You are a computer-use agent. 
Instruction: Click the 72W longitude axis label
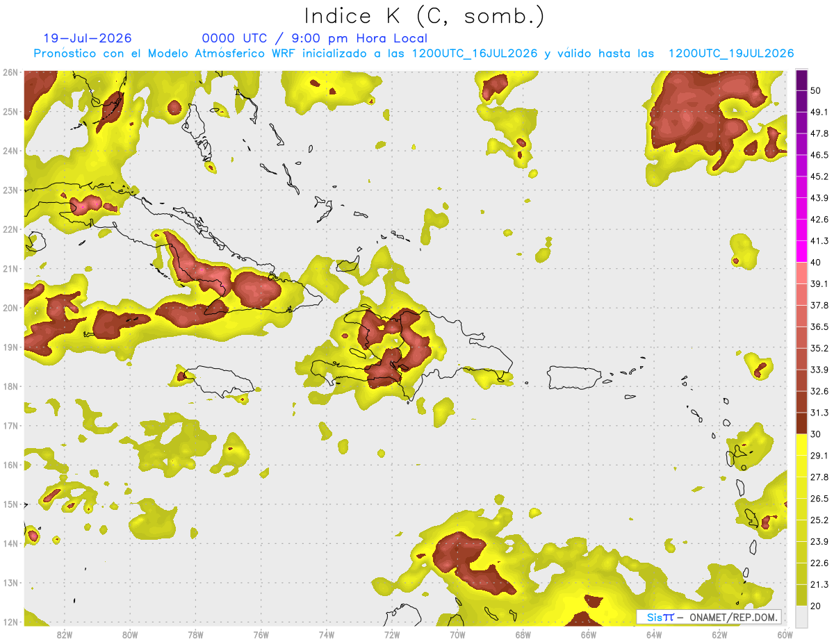tap(392, 634)
